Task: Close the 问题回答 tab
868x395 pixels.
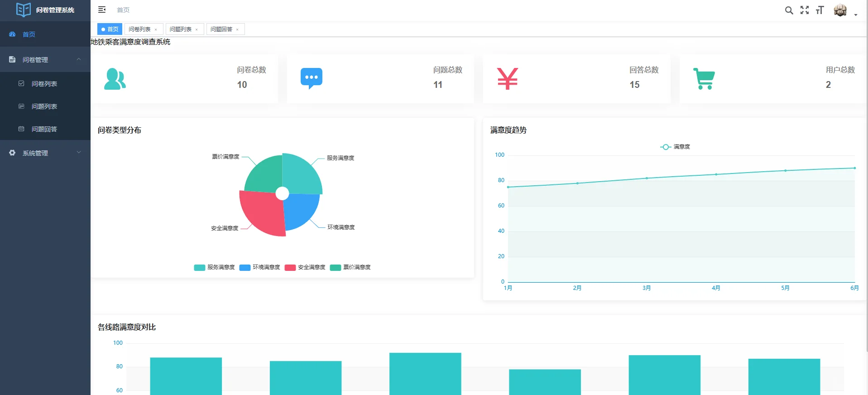Action: [237, 29]
